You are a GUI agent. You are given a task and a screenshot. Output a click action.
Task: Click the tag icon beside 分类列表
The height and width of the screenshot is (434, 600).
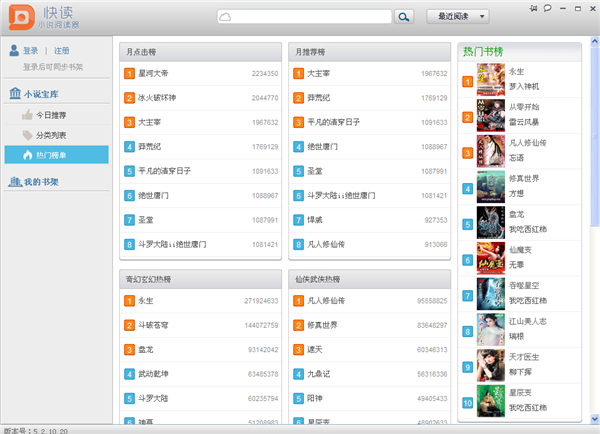(x=27, y=135)
